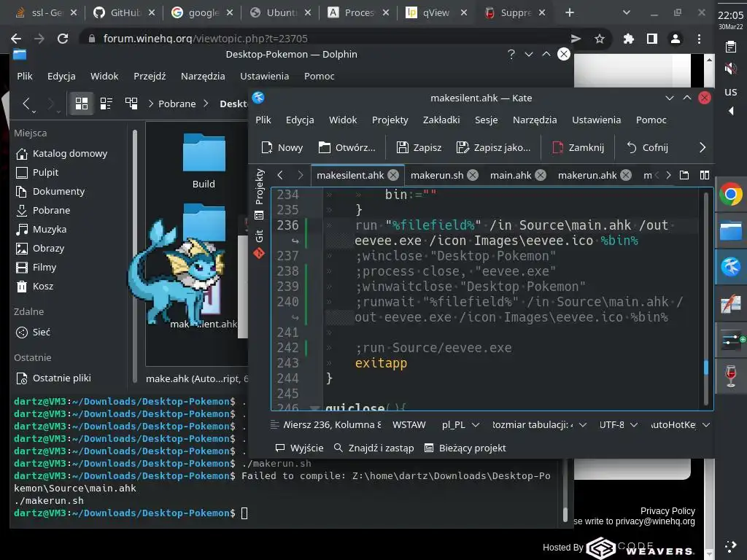747x560 pixels.
Task: Switch to the makerun.sh tab
Action: (437, 175)
